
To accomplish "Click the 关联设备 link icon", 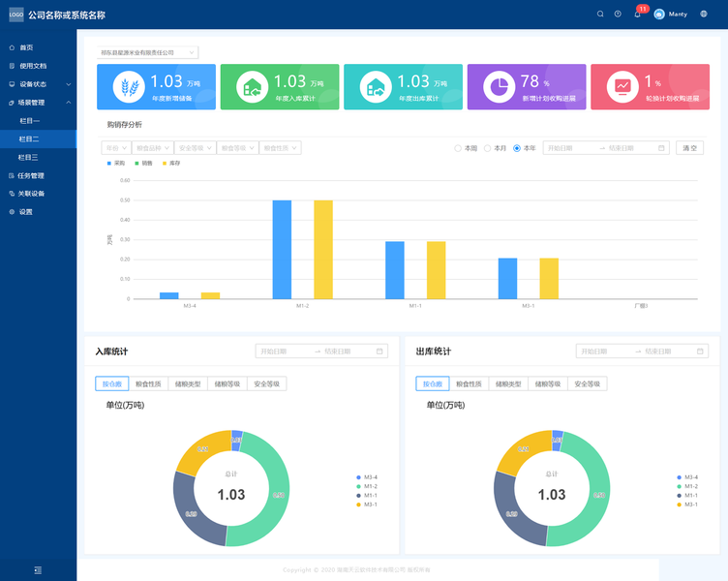I will pyautogui.click(x=12, y=194).
